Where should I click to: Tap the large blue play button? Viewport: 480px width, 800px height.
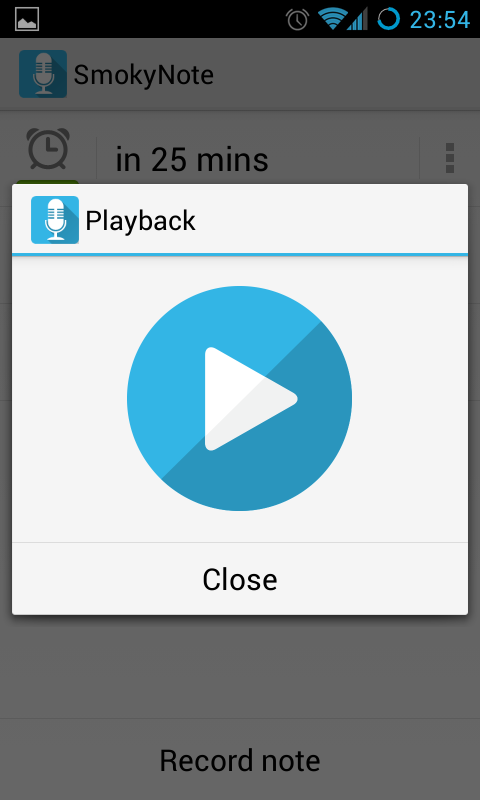click(x=239, y=398)
